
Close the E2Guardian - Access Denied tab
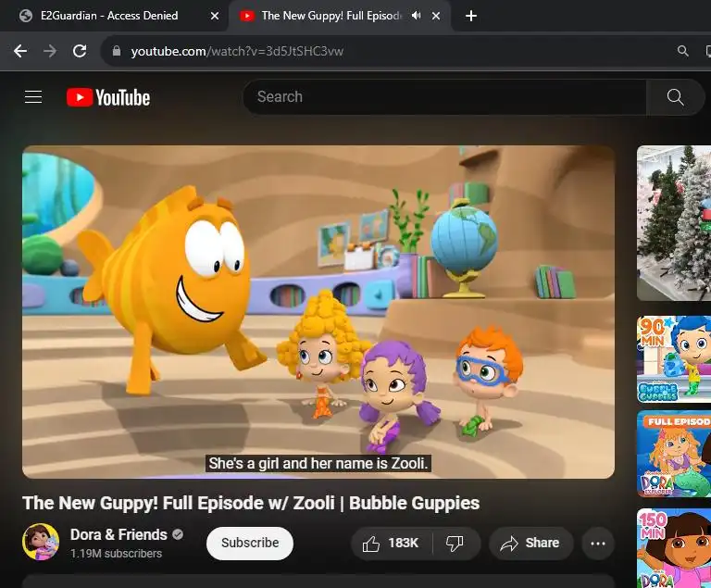[x=215, y=16]
